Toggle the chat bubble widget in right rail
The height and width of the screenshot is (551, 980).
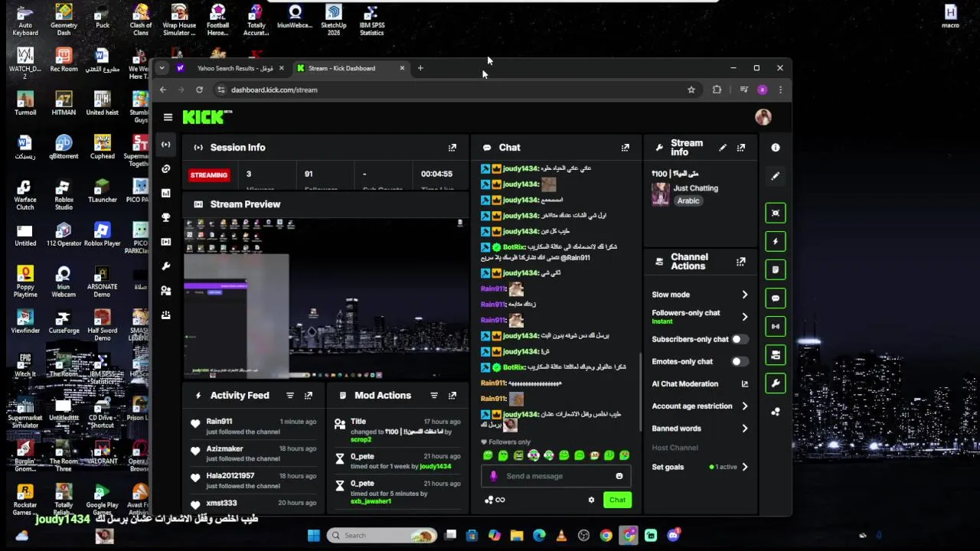tap(776, 298)
